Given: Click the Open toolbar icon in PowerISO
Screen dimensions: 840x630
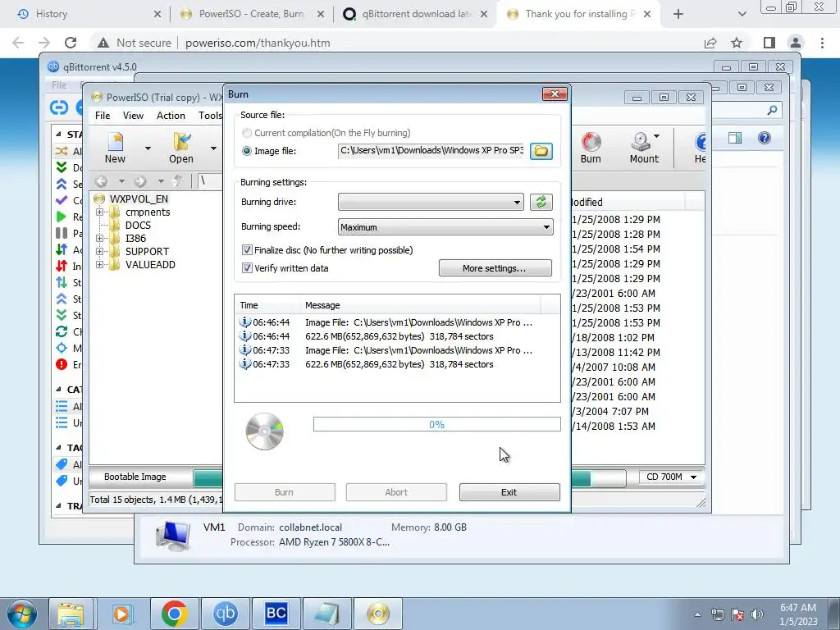Looking at the screenshot, I should 181,148.
